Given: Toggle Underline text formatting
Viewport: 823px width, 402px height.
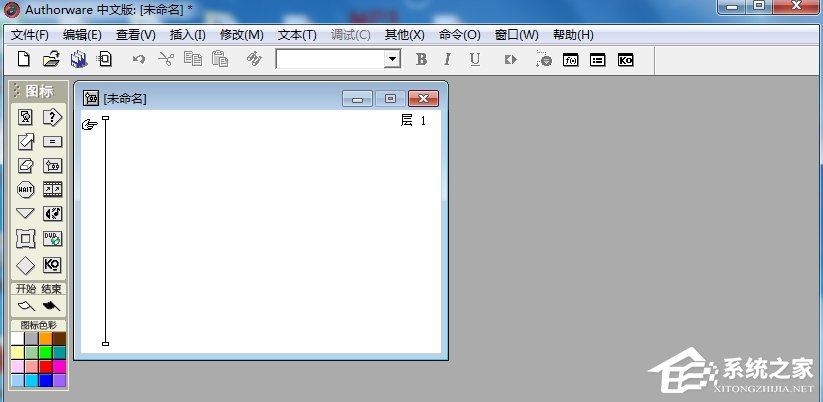Looking at the screenshot, I should coord(474,59).
